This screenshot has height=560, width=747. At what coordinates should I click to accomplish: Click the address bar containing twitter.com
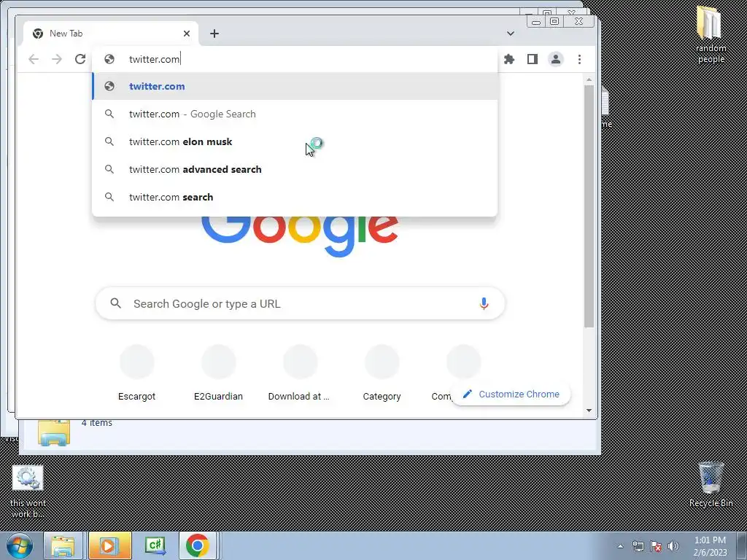click(295, 59)
